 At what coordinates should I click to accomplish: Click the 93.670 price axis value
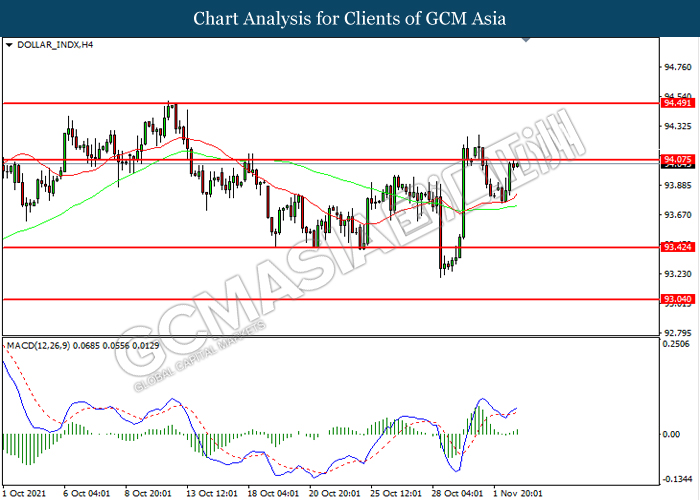[678, 215]
